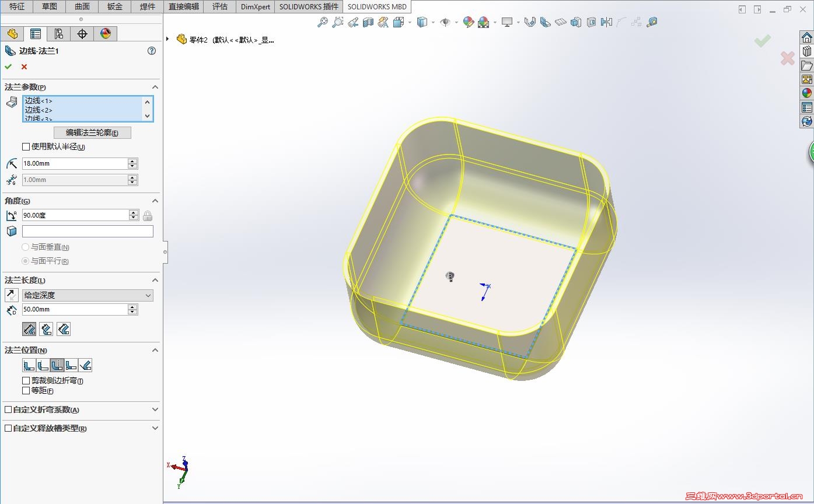Screen dimensions: 814x504
Task: Click the Apply Scene icon
Action: point(484,22)
